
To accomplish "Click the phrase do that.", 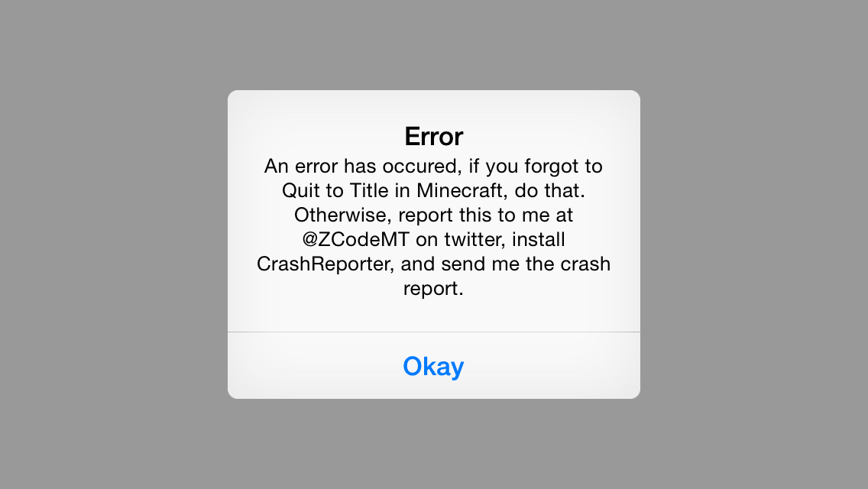I will tap(549, 190).
